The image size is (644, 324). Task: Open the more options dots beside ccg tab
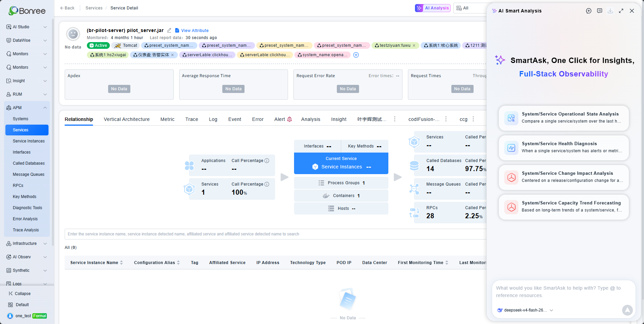point(473,119)
